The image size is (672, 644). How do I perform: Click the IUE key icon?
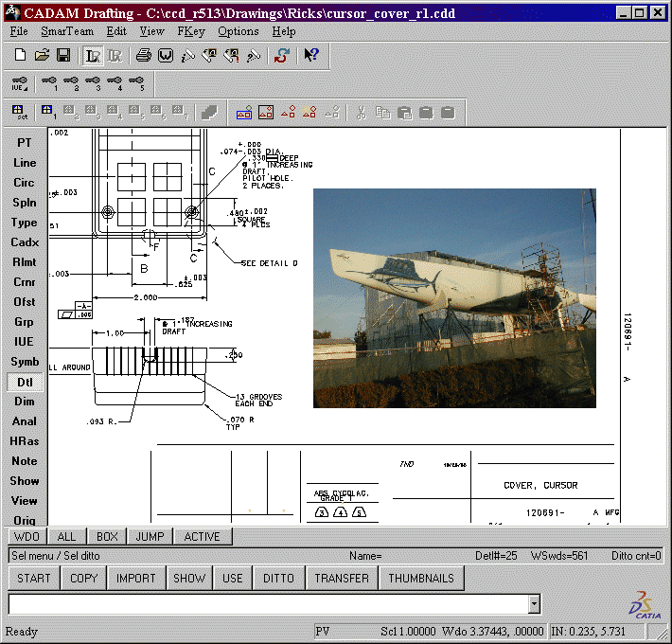tap(19, 83)
